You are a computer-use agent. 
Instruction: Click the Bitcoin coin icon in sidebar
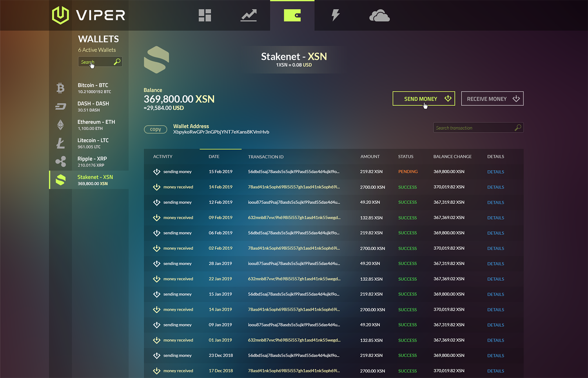[60, 88]
